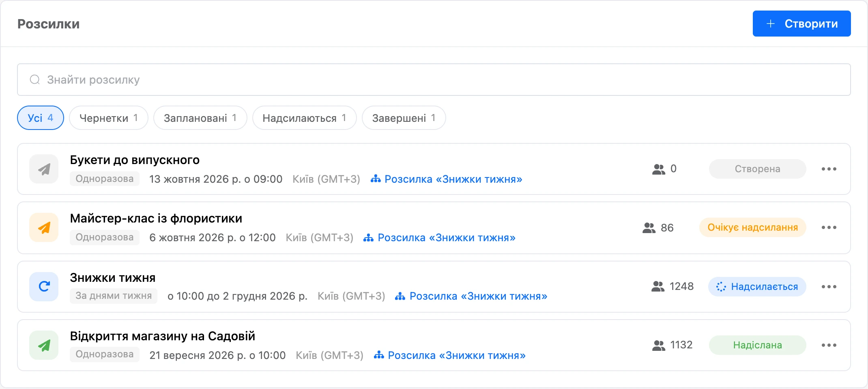The height and width of the screenshot is (389, 868).
Task: Click the Створити button
Action: (x=802, y=24)
